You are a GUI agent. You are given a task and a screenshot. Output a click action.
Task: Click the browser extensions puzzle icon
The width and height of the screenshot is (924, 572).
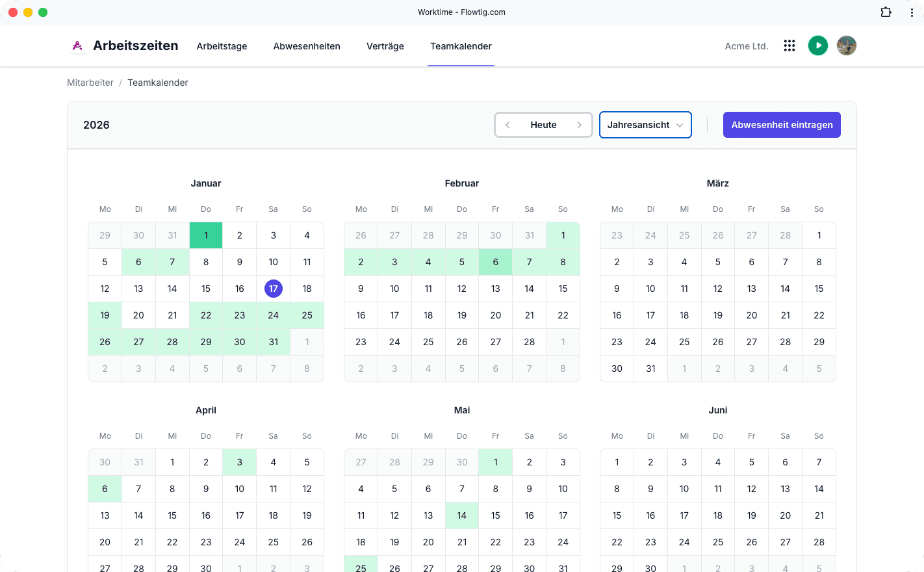tap(886, 12)
